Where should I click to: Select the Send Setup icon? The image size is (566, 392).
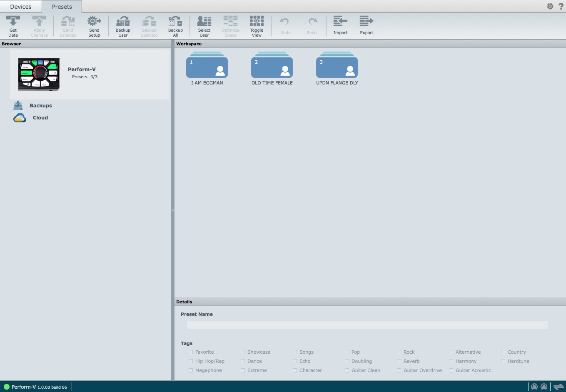tap(94, 25)
